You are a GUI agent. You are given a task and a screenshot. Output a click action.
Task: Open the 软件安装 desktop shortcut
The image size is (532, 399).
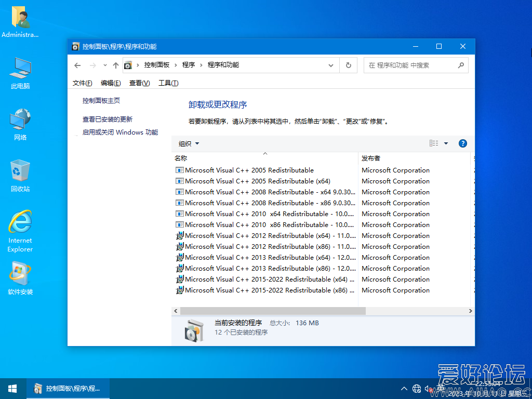click(20, 273)
